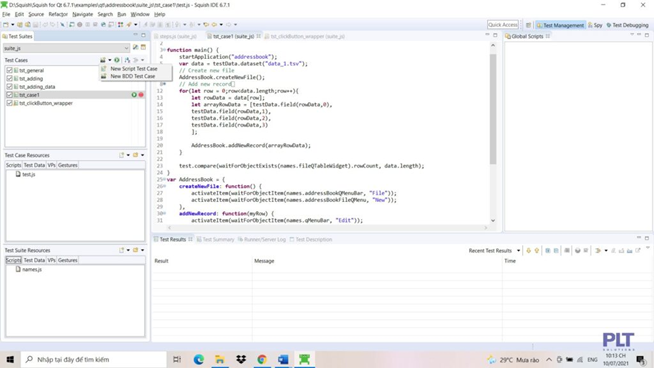Click the record (circle) icon in main toolbar

[80, 25]
